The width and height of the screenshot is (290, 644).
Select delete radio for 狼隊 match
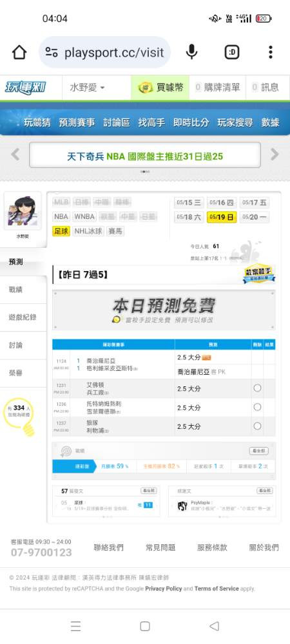(257, 426)
